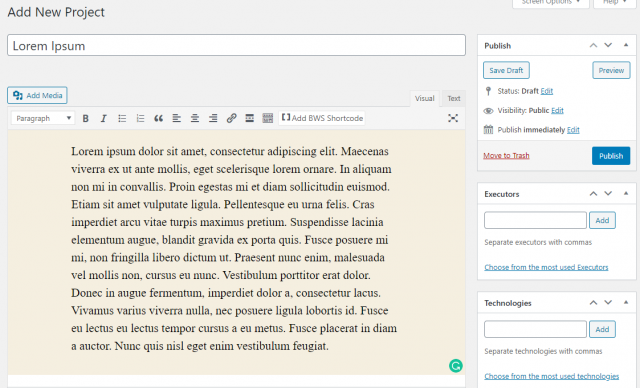Align text right
640x388 pixels.
(x=213, y=118)
